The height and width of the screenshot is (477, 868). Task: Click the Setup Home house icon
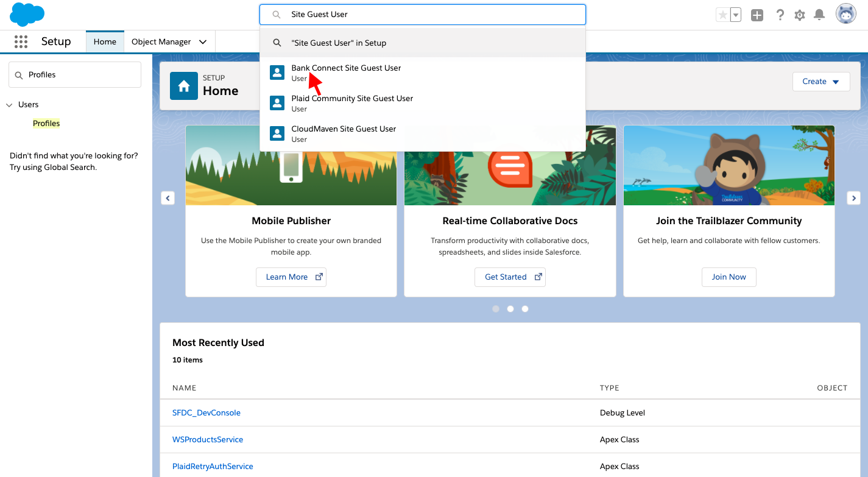(184, 86)
